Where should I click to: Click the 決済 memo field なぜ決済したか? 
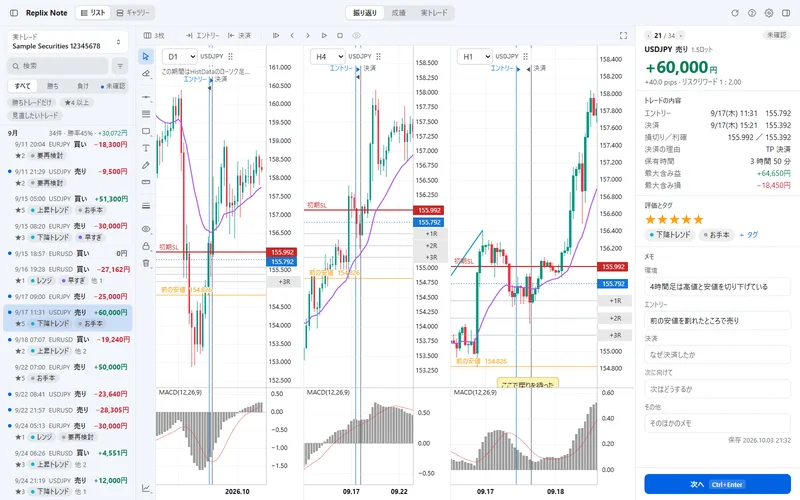point(717,355)
